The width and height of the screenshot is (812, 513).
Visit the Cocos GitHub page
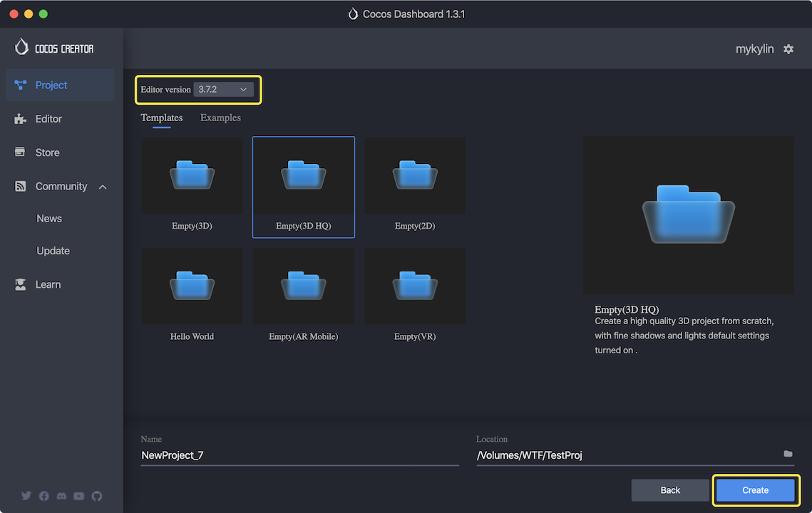(x=97, y=496)
